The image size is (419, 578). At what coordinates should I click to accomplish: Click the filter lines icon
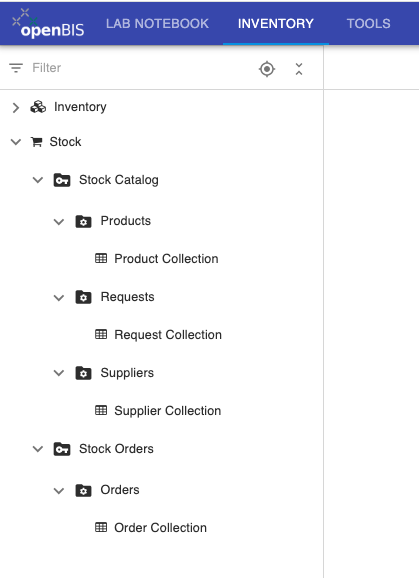coord(16,68)
